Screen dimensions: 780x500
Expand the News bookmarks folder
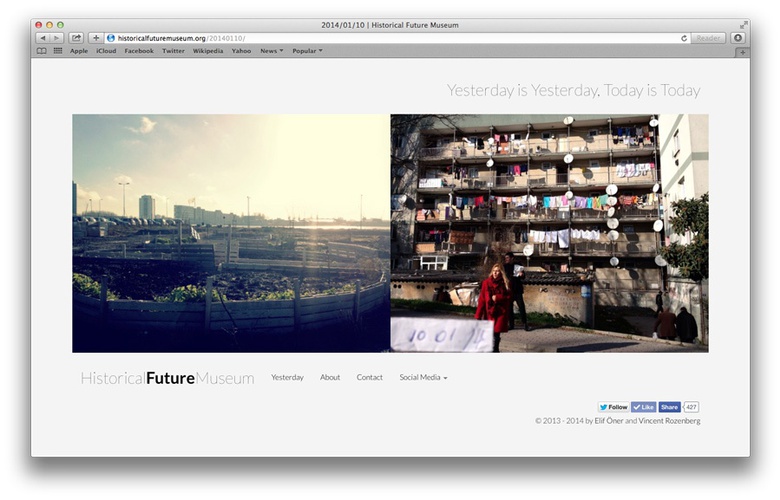(271, 51)
